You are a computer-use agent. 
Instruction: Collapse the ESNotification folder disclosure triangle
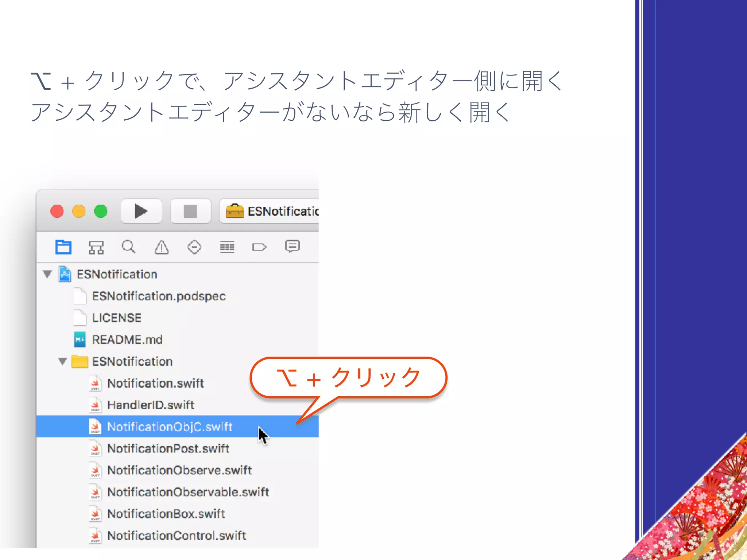[x=62, y=361]
